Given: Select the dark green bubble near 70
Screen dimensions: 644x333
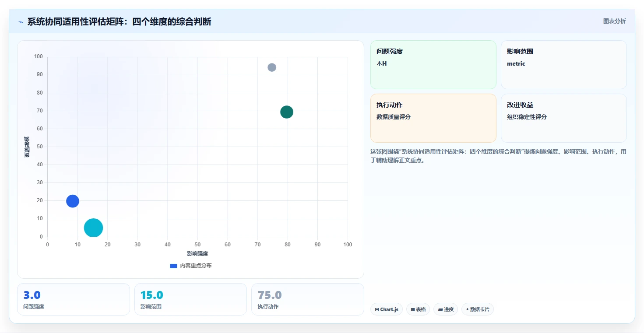Looking at the screenshot, I should [x=287, y=112].
